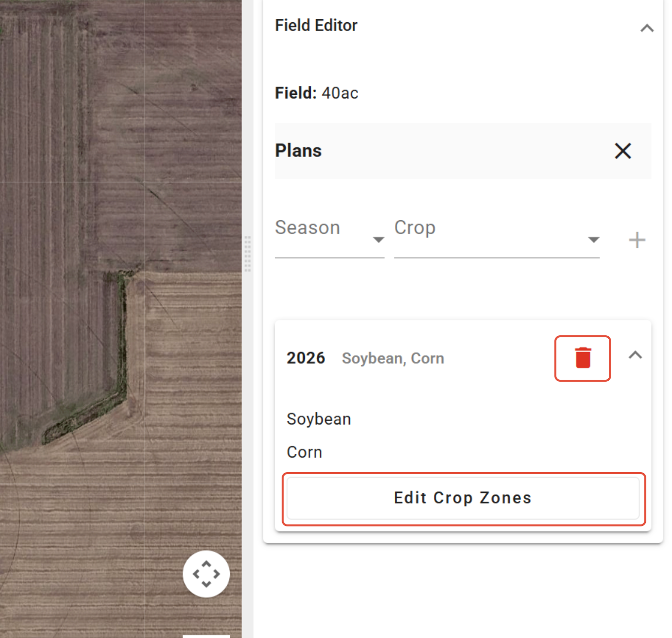Viewport: 672px width, 638px height.
Task: Click the Edit Crop Zones button
Action: 463,498
